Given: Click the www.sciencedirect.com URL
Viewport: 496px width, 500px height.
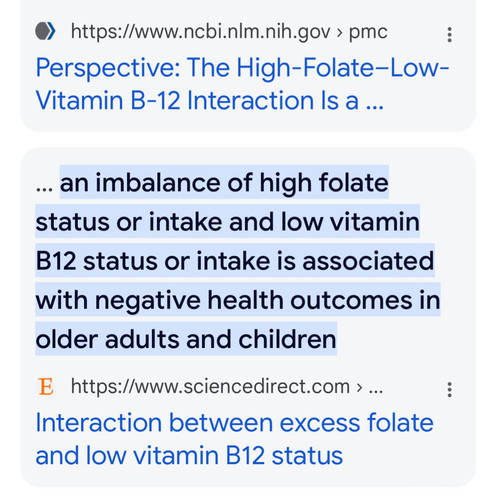Looking at the screenshot, I should [210, 387].
